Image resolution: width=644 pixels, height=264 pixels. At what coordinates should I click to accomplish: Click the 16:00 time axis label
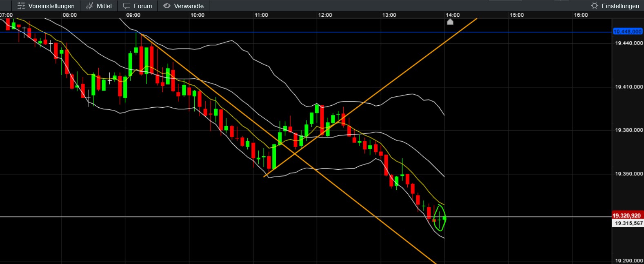[x=581, y=15]
